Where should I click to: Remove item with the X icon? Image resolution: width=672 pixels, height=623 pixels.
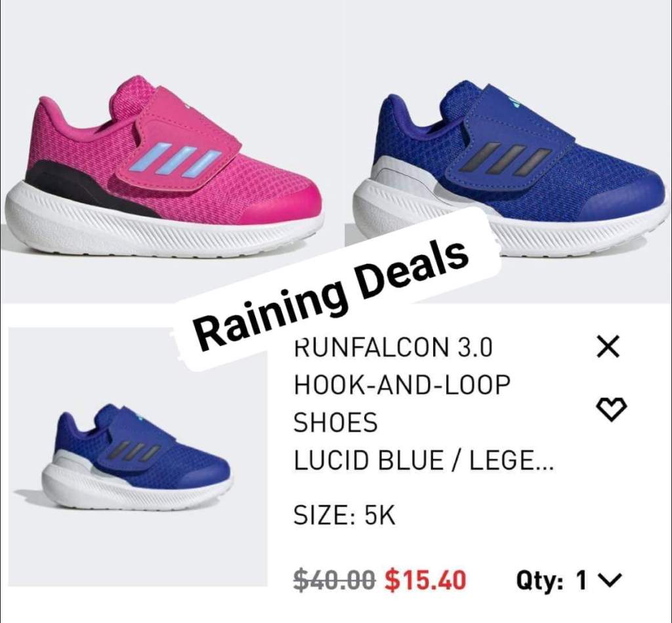pyautogui.click(x=608, y=346)
